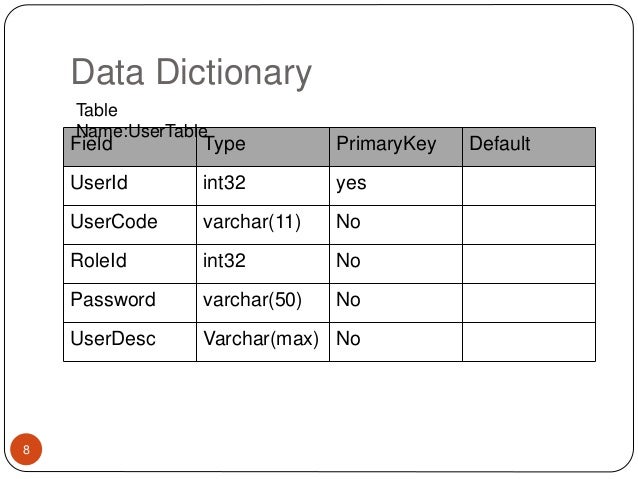Image resolution: width=638 pixels, height=479 pixels.
Task: Select the UserId field cell
Action: [130, 186]
